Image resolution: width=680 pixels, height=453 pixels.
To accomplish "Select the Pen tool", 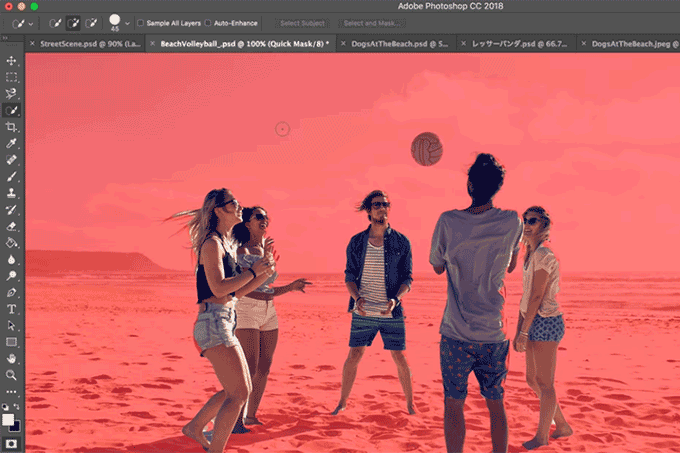I will pos(12,291).
